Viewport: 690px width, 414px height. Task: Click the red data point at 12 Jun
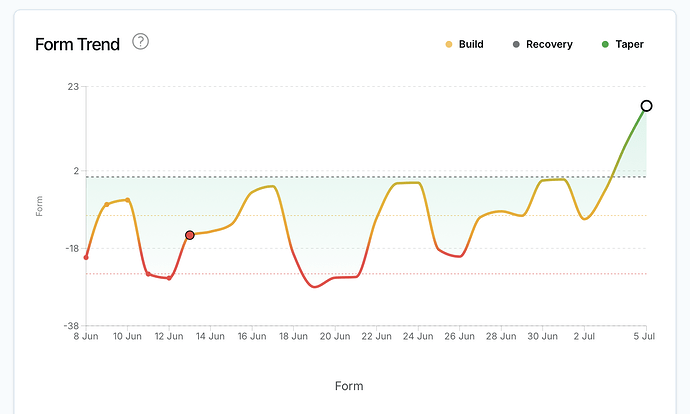(169, 278)
